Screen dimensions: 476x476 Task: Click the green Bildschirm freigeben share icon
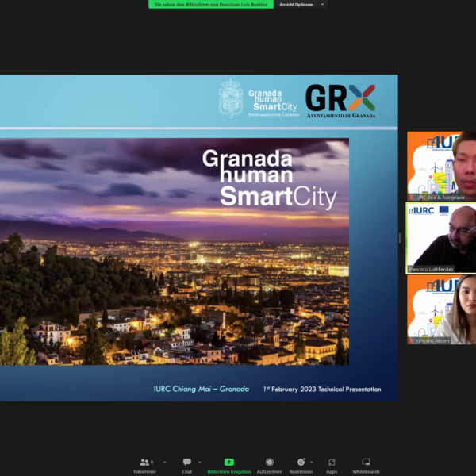click(229, 462)
